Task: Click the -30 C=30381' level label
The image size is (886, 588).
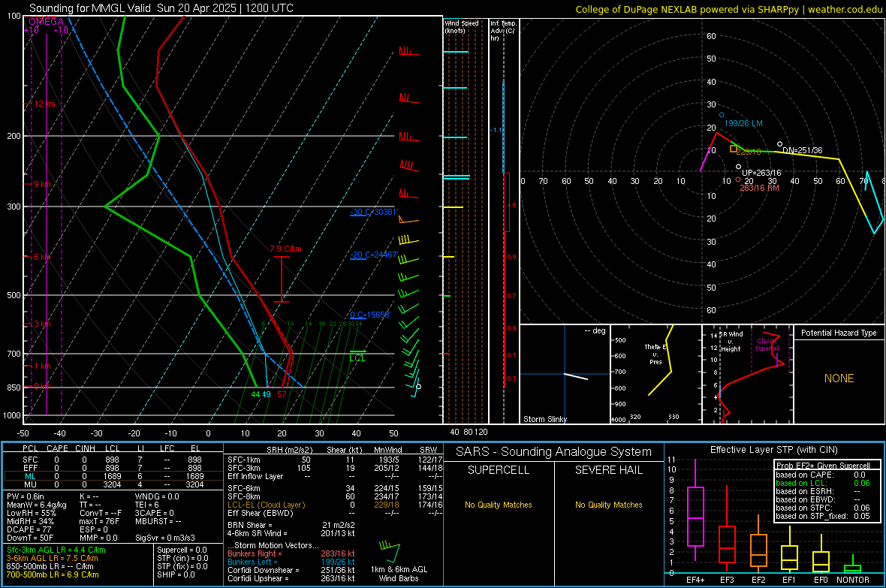Action: click(x=374, y=212)
